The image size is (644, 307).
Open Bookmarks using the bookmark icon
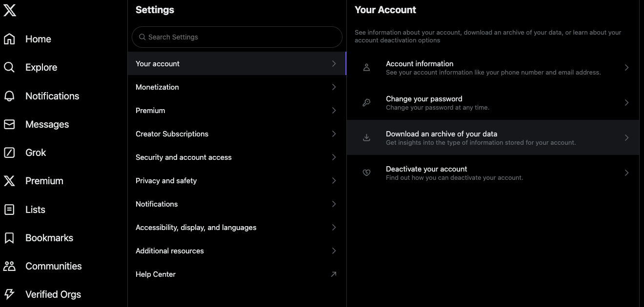[10, 237]
